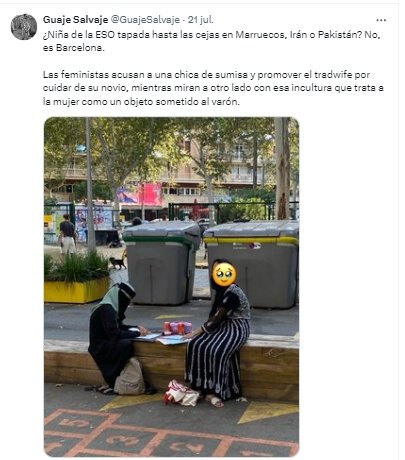Click the red and white bag on ground
405x460 pixels.
point(182,393)
